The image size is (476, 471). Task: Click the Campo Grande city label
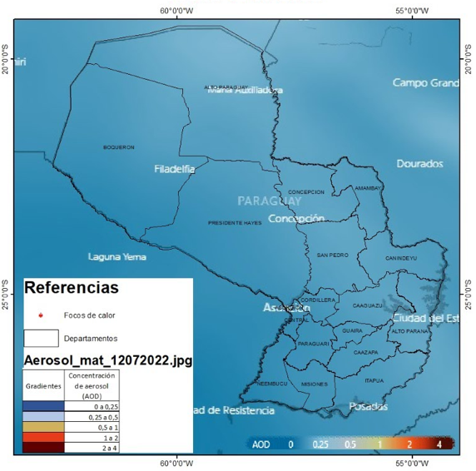pyautogui.click(x=426, y=83)
